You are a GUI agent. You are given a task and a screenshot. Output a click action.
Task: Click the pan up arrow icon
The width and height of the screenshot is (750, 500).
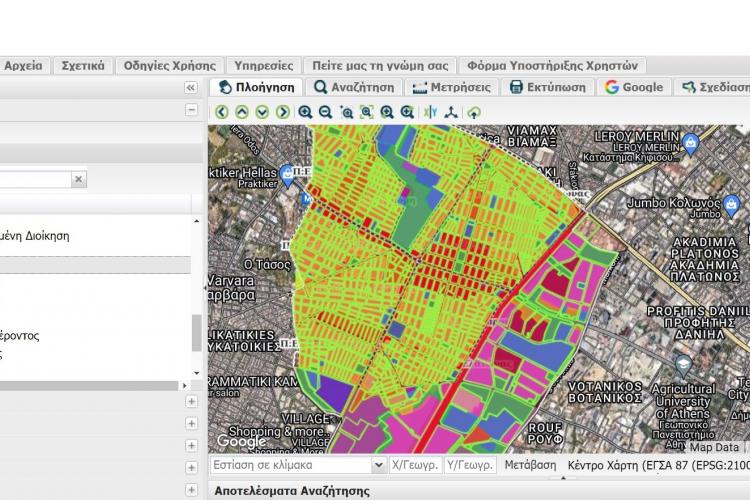tap(241, 112)
